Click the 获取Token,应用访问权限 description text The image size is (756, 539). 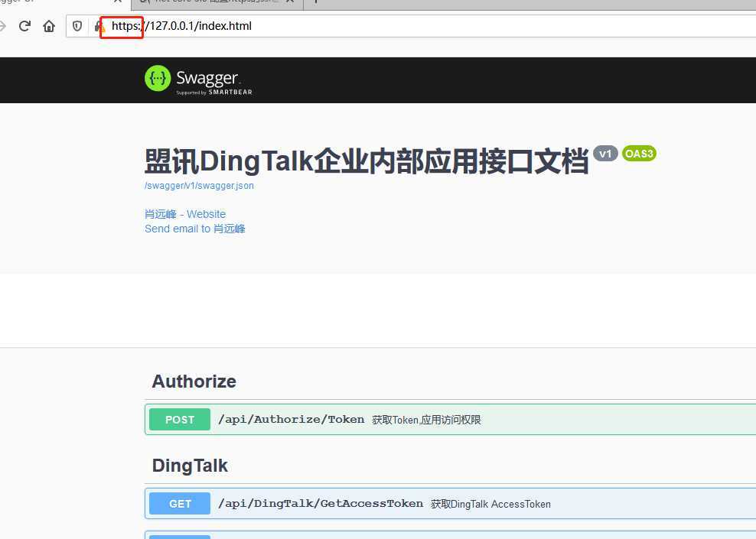[426, 420]
